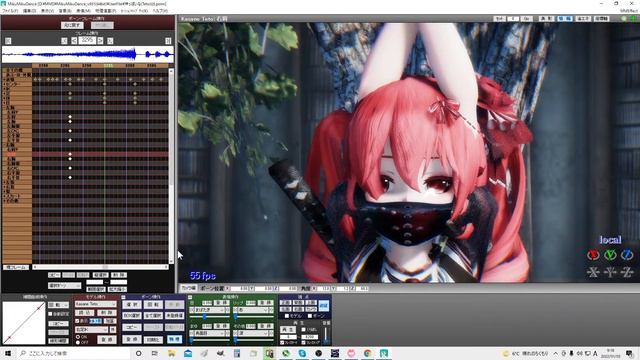Go to previous keyframe arrow icon
Viewport: 640px width, 360px height.
coord(64,41)
